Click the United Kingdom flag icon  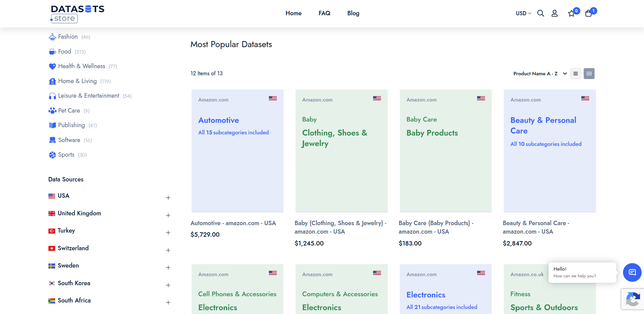pyautogui.click(x=52, y=213)
